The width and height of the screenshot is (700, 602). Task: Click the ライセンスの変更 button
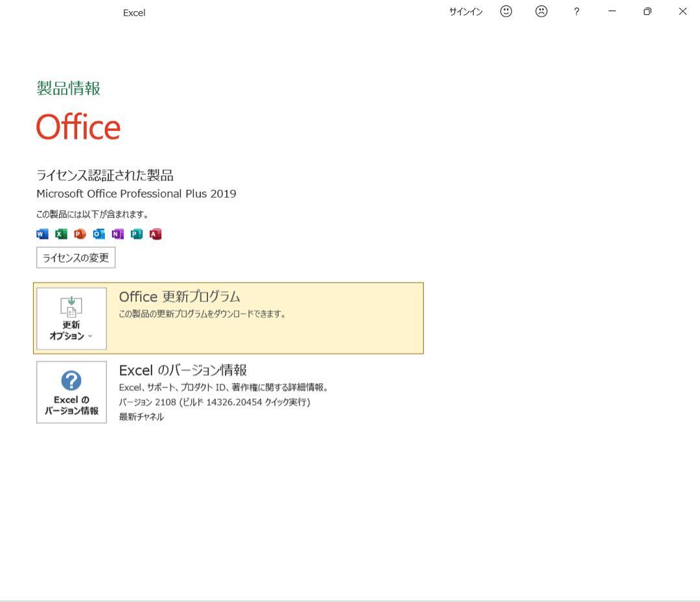coord(76,258)
